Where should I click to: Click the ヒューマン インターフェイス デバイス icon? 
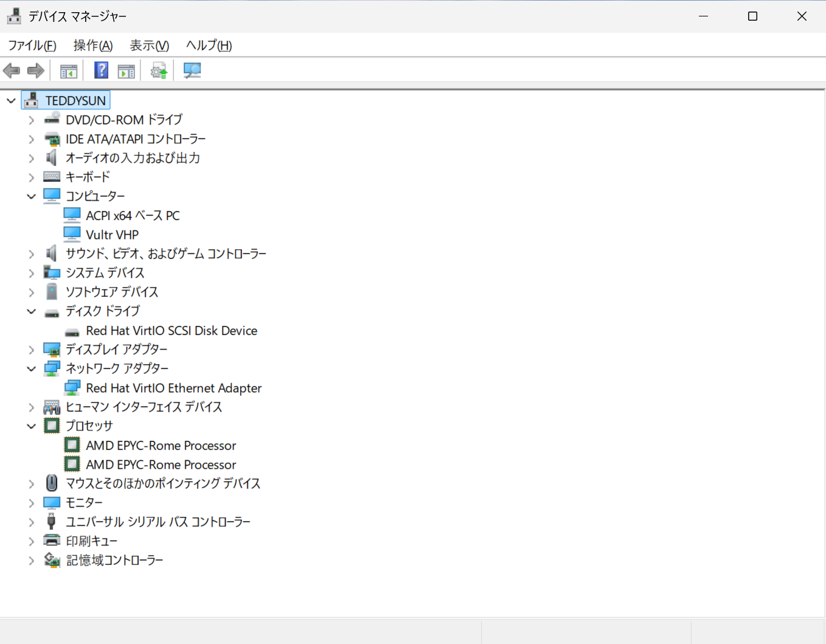(52, 407)
